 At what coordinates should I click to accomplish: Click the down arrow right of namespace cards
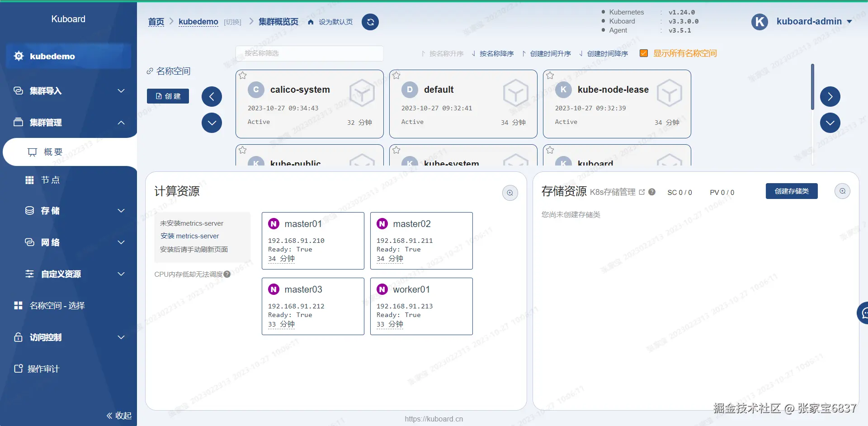click(x=830, y=123)
